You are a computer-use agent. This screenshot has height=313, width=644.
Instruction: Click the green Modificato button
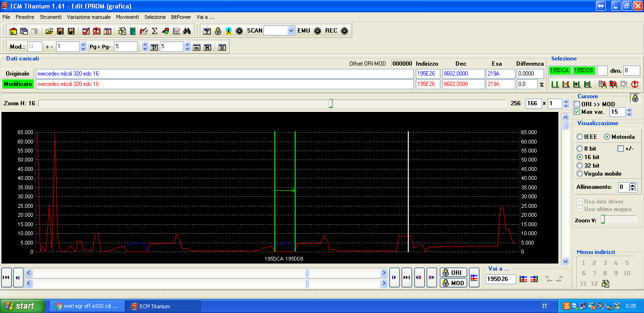18,84
